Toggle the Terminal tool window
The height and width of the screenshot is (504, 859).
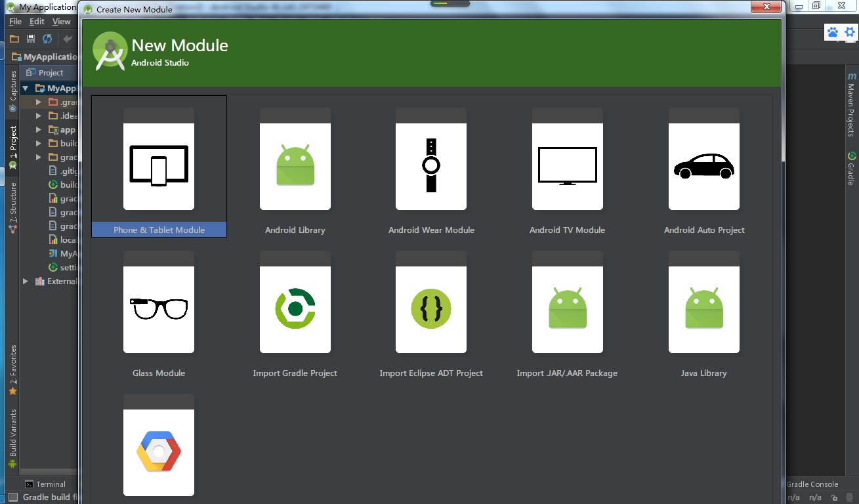pyautogui.click(x=45, y=484)
